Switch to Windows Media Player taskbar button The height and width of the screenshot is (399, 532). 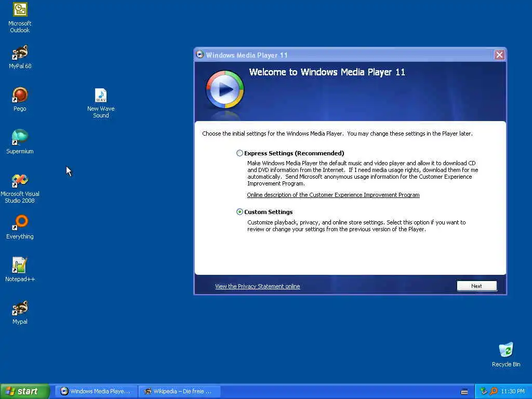tap(96, 391)
